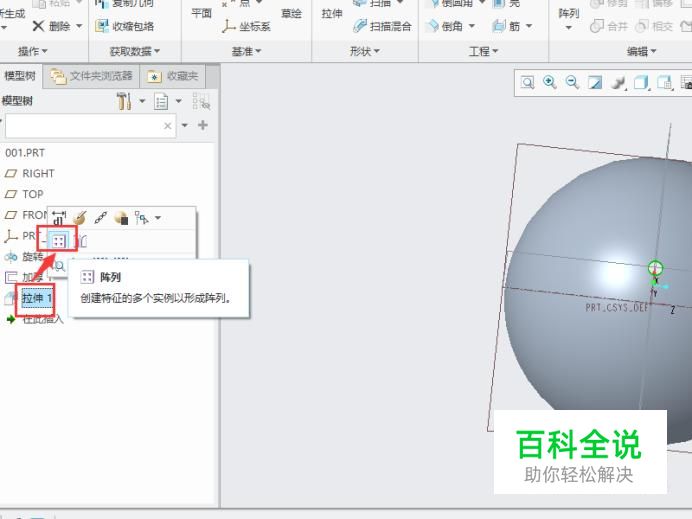Click the mirror icon beside pattern

tap(81, 241)
